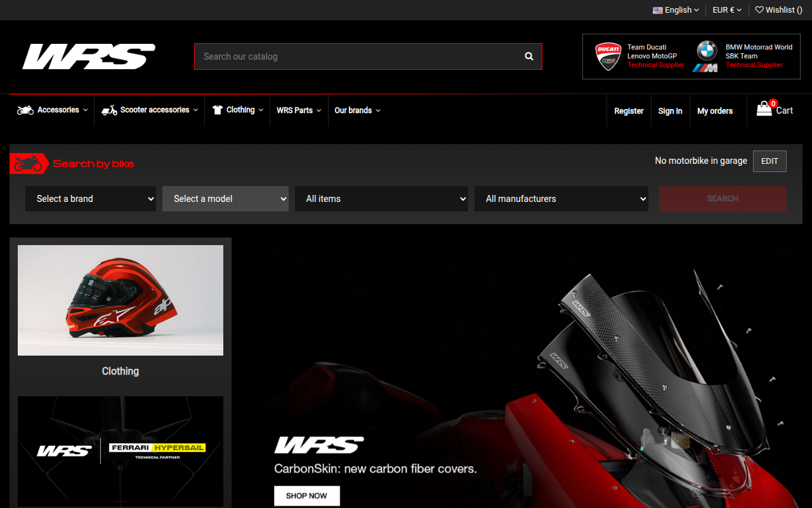Click the No motorbike in garage text
812x508 pixels.
click(x=701, y=161)
